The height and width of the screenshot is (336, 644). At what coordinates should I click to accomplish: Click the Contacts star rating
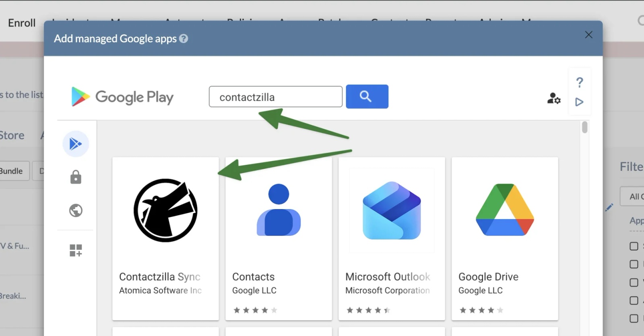[x=255, y=310]
